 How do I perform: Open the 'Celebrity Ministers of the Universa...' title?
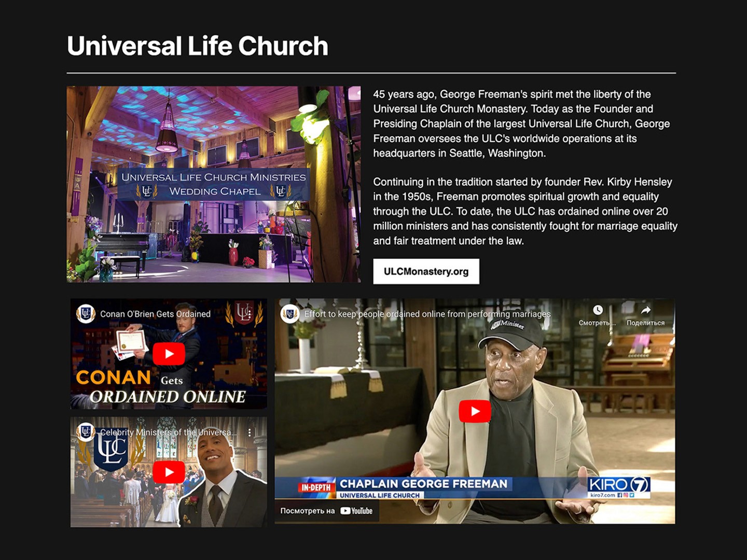(x=168, y=432)
